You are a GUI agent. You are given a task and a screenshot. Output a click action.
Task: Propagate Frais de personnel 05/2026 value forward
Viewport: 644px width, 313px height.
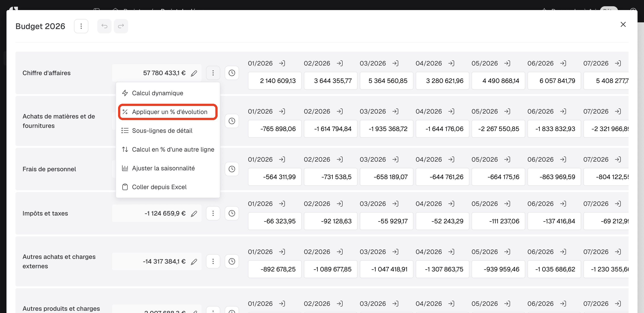coord(507,159)
